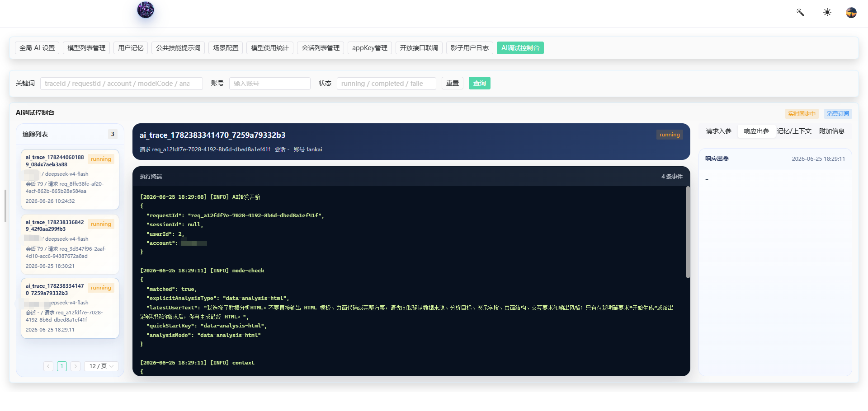Image resolution: width=868 pixels, height=411 pixels.
Task: Switch to 记忆/上下文 tab
Action: 794,131
